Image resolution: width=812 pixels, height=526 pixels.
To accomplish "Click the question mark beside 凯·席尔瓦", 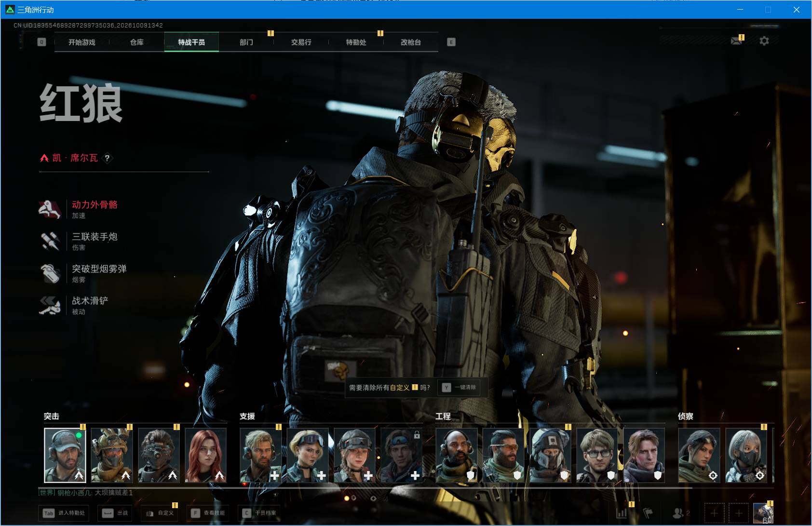I will [x=107, y=158].
